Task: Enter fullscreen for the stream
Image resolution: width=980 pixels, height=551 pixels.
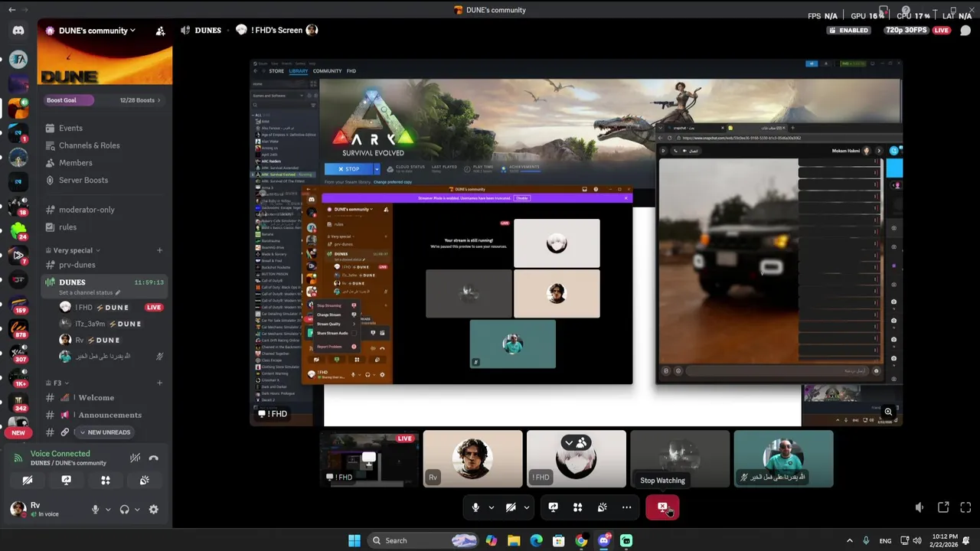Action: pyautogui.click(x=965, y=507)
